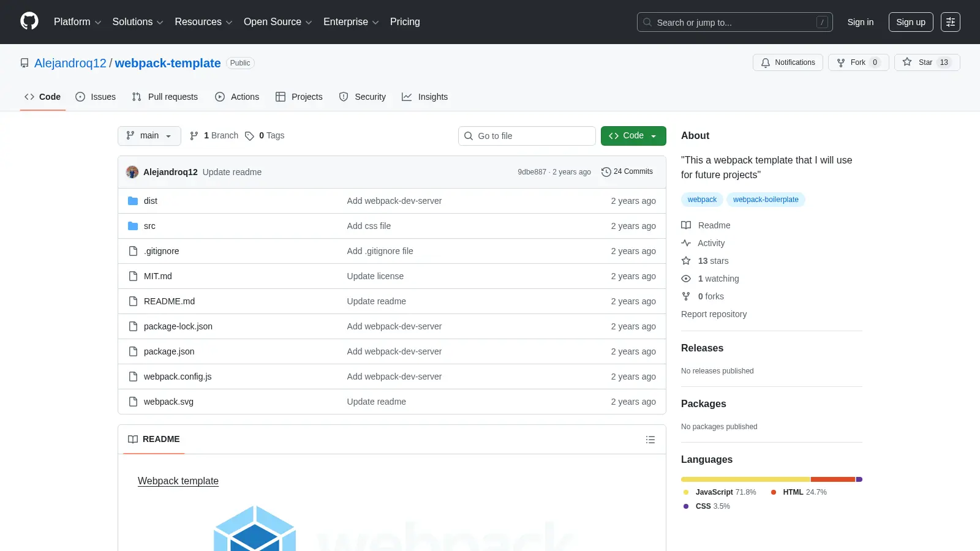Screen dimensions: 980x551
Task: Click the tag icon next to Tags
Action: point(249,136)
